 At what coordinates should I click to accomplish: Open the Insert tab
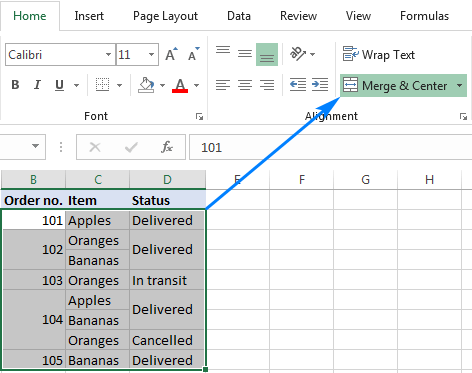(x=89, y=16)
